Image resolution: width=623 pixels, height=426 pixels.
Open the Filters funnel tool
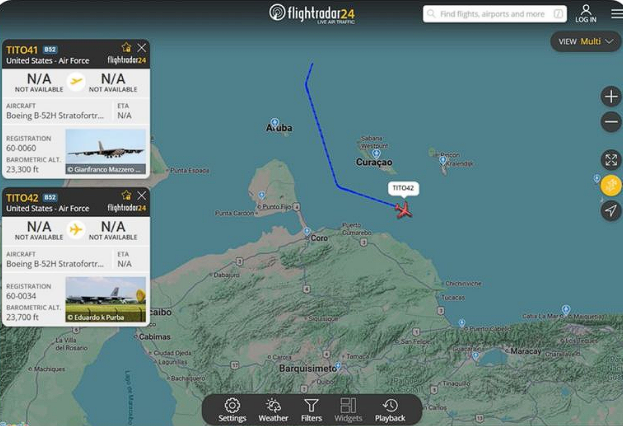click(x=311, y=410)
